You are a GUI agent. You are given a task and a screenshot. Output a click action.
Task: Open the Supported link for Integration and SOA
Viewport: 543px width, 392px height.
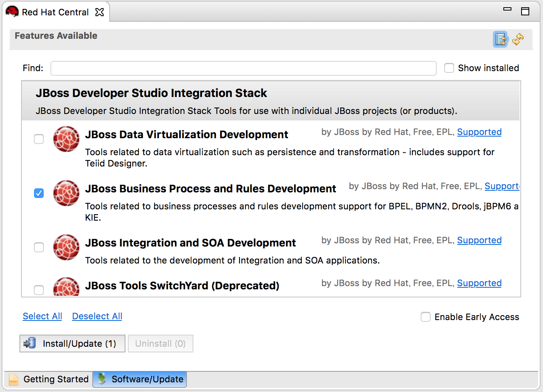pos(479,240)
